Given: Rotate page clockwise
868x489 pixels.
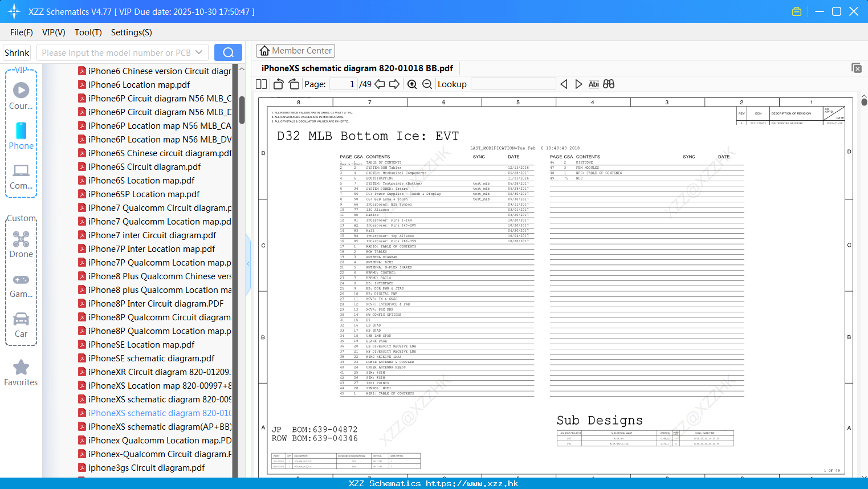Looking at the screenshot, I should [294, 84].
